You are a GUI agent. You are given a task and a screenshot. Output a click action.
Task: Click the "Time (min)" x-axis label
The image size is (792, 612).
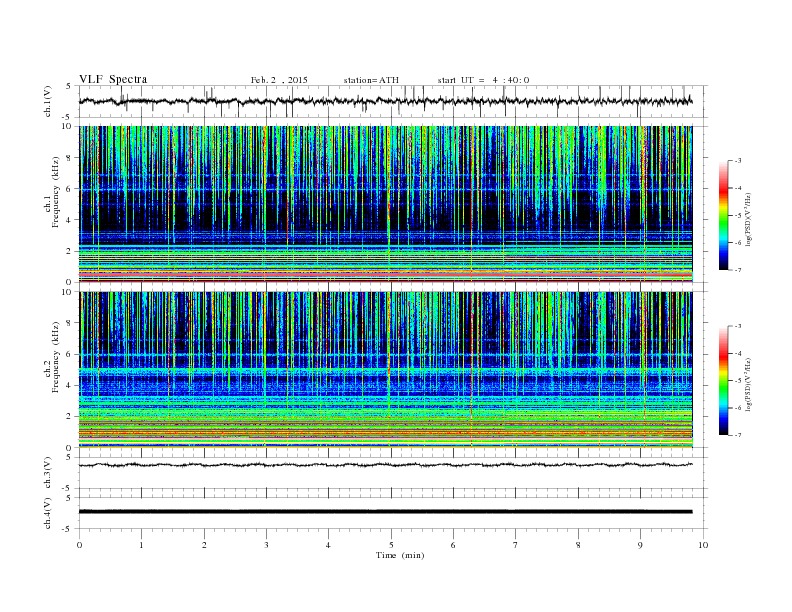[x=400, y=555]
